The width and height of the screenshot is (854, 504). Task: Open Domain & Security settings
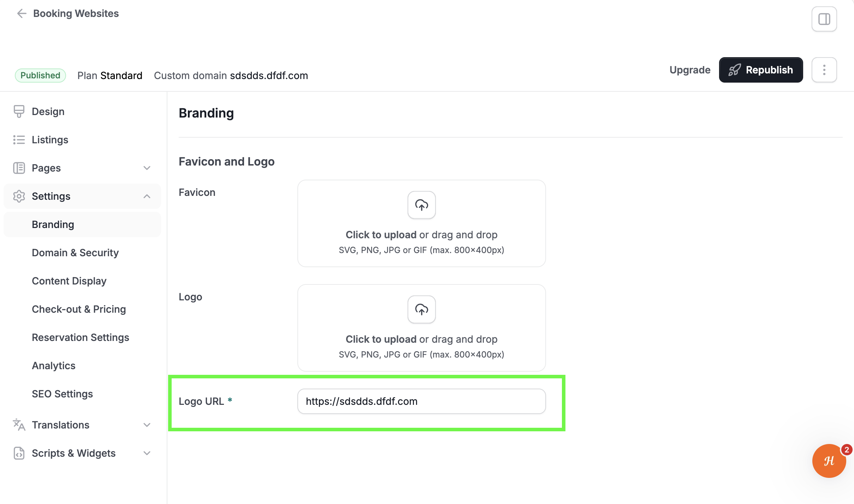click(x=75, y=253)
